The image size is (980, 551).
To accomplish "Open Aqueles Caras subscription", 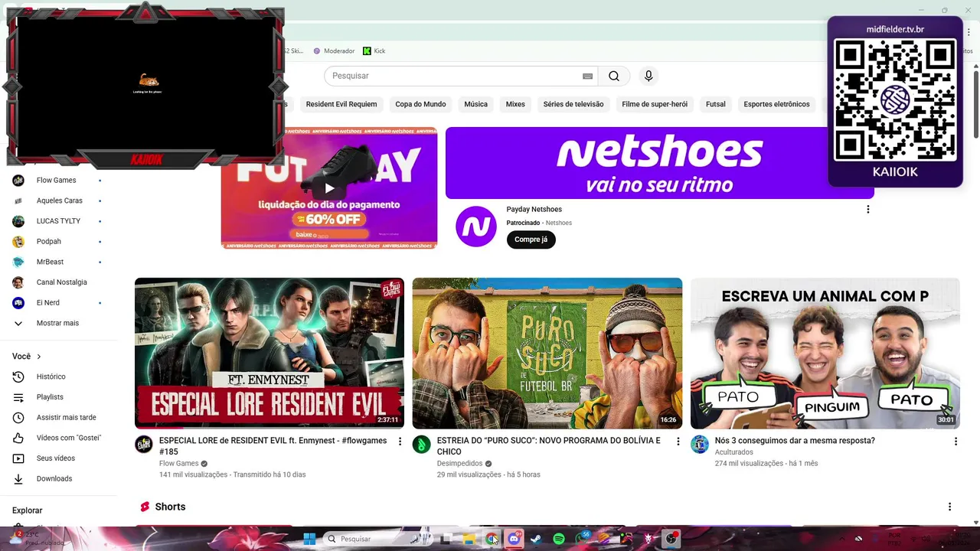I will pyautogui.click(x=59, y=201).
